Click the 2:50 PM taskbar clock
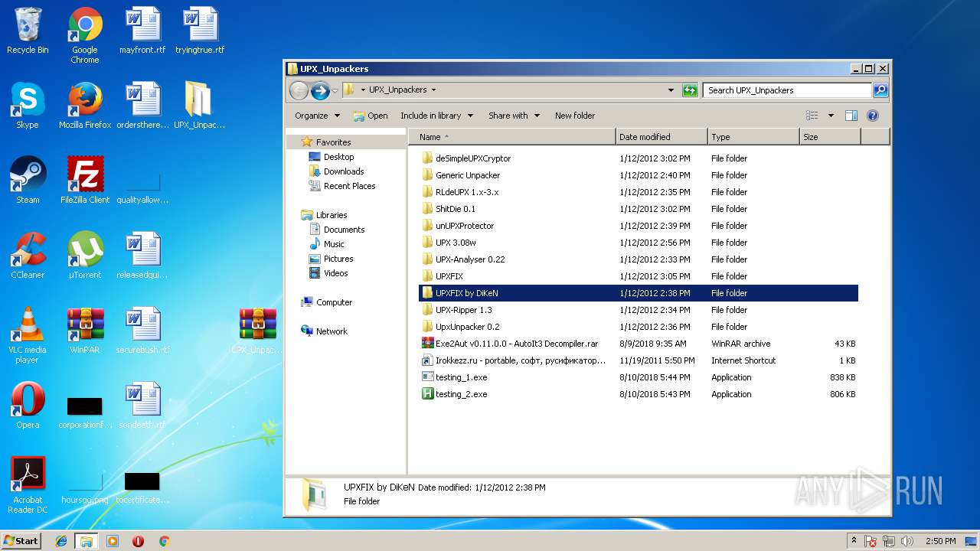Image resolution: width=980 pixels, height=551 pixels. [x=940, y=541]
